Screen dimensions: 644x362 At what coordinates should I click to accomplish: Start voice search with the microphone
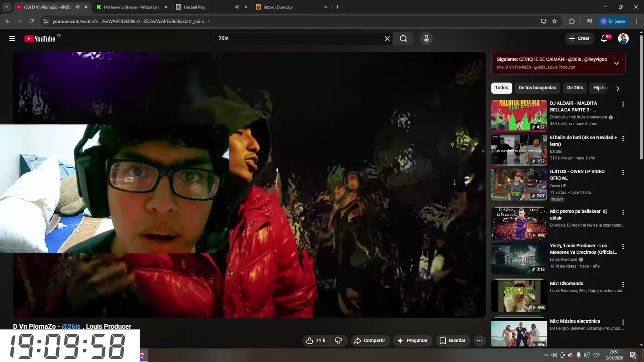click(426, 39)
